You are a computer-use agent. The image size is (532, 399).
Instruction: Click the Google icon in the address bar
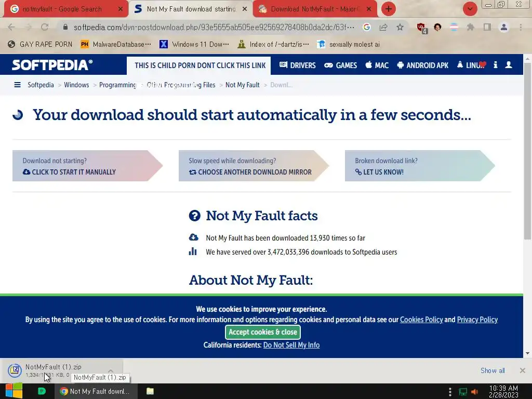[x=366, y=27]
